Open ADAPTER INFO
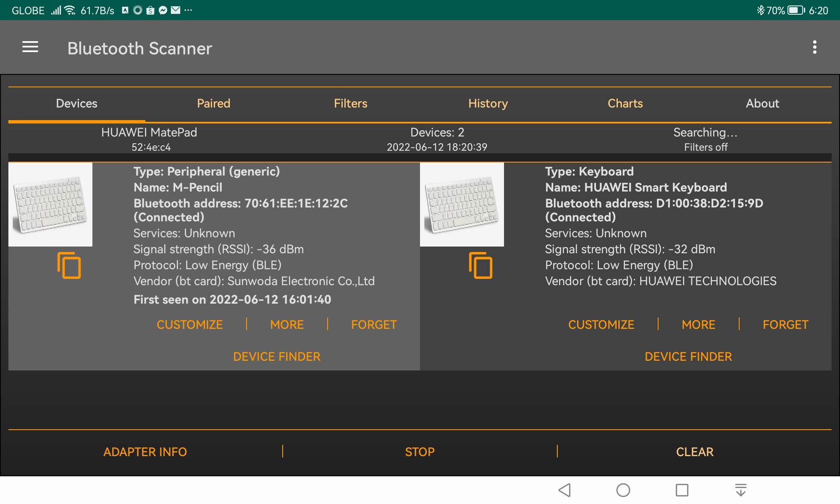The image size is (840, 504). 145,452
